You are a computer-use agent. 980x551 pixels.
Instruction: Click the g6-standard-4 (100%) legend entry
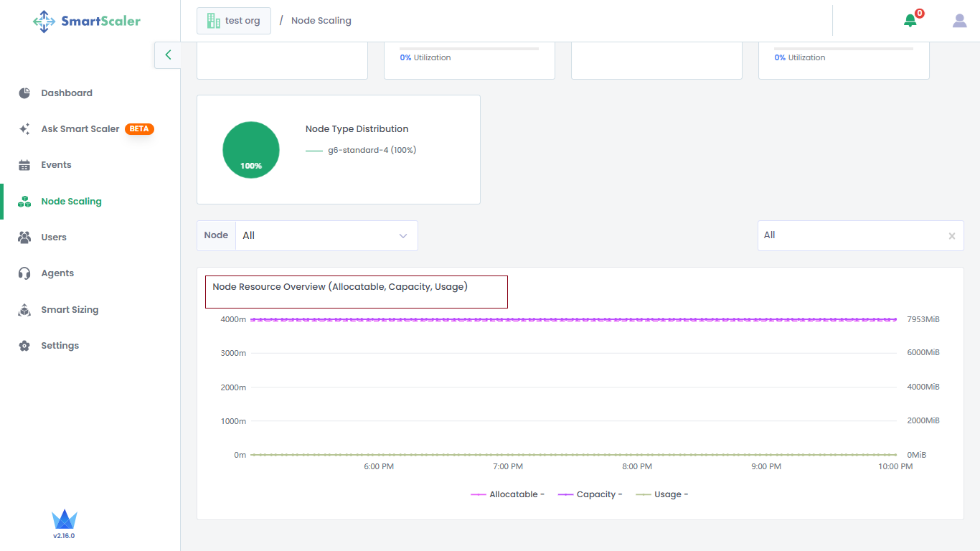361,151
